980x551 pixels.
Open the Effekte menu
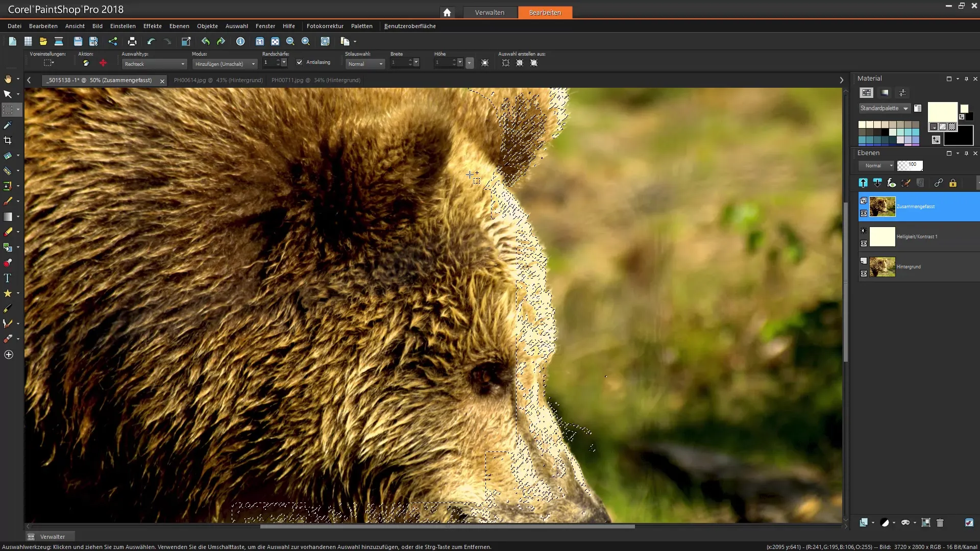[152, 26]
